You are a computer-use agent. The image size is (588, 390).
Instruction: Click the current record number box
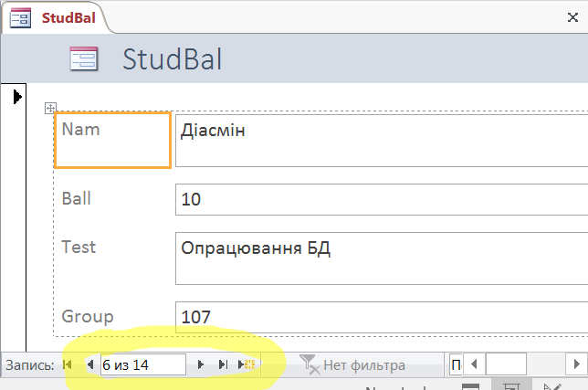pyautogui.click(x=142, y=365)
